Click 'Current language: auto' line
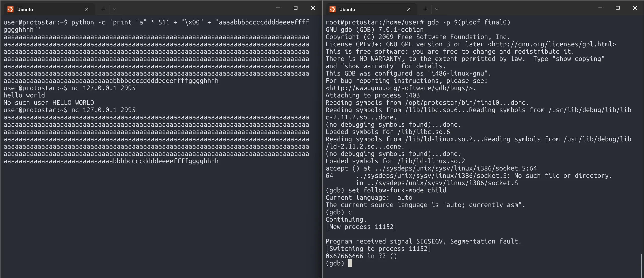644x278 pixels. click(369, 198)
